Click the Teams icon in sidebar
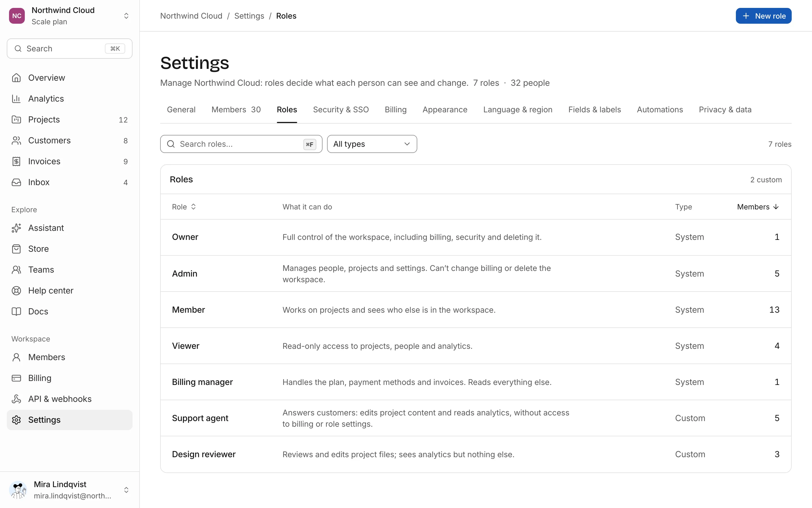812x508 pixels. [x=16, y=270]
